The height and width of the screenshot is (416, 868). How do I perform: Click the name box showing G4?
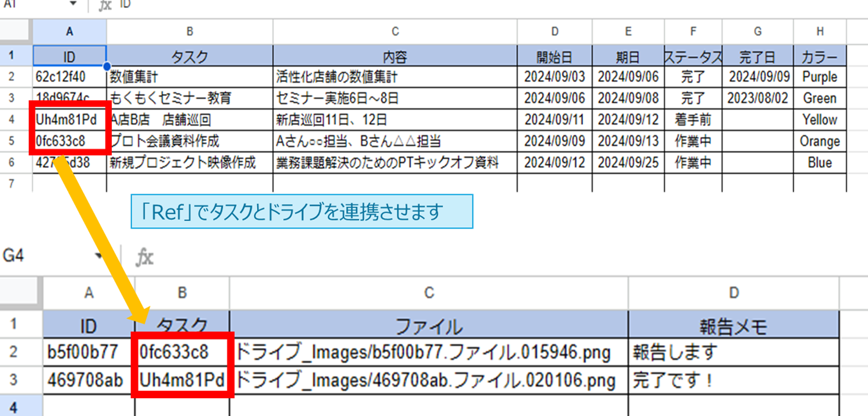(13, 256)
